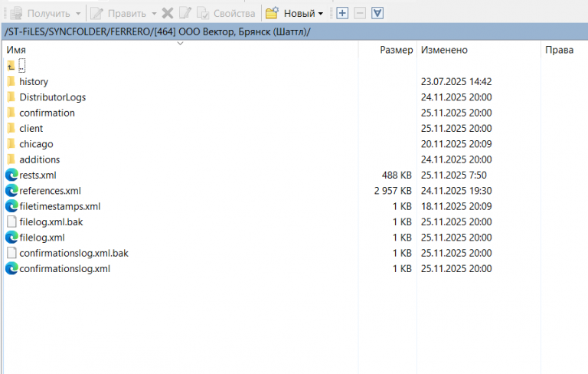Select the DistributorLogs folder icon
The height and width of the screenshot is (374, 588).
coord(11,97)
